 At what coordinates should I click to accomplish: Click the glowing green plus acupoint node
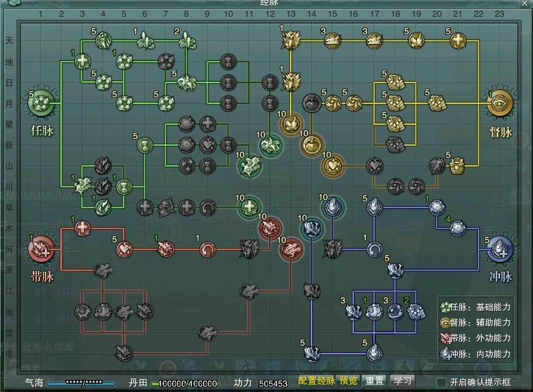[249, 207]
